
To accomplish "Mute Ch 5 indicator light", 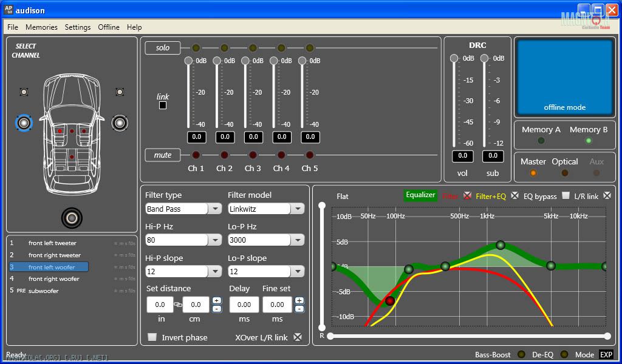I will point(310,155).
